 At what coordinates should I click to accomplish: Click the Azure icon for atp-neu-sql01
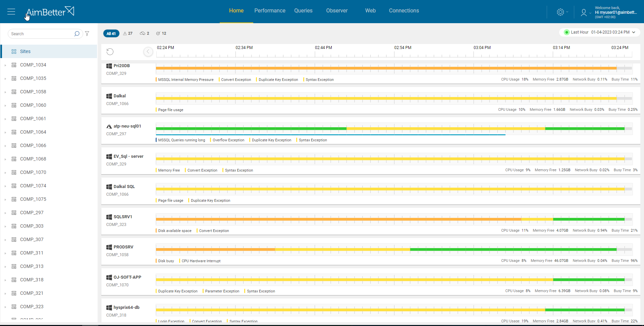click(109, 126)
